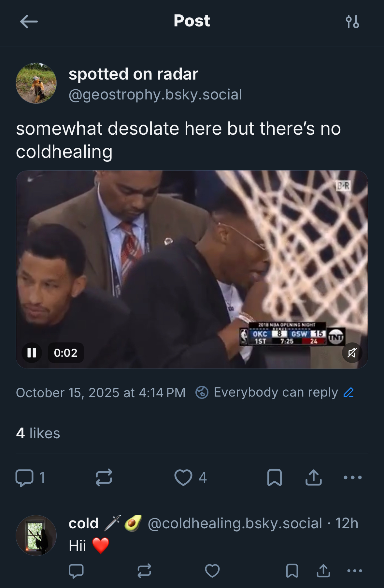Viewport: 384px width, 588px height.
Task: Reply to cold's comment
Action: coord(76,571)
